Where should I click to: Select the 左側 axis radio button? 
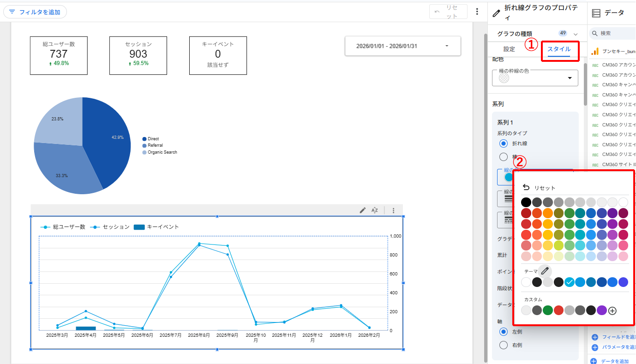click(504, 332)
